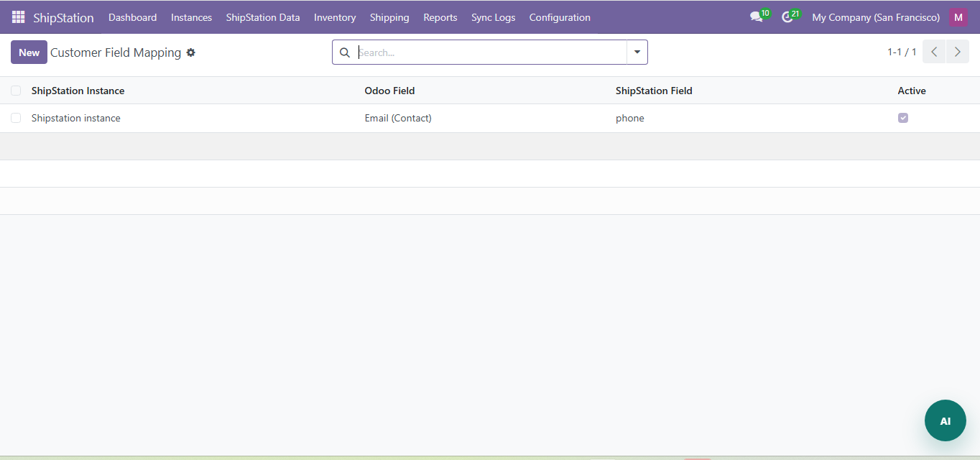This screenshot has width=980, height=460.
Task: Click the ShipStation app title
Action: [x=63, y=17]
